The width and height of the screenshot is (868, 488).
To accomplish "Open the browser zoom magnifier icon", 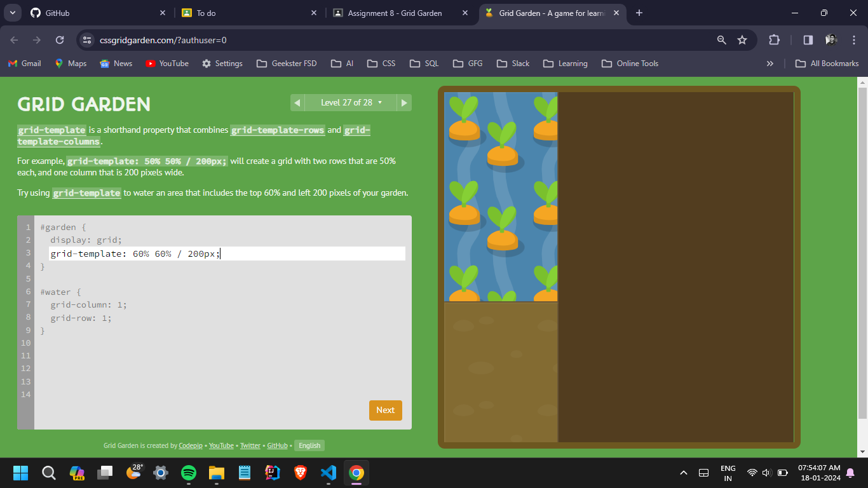I will point(721,40).
